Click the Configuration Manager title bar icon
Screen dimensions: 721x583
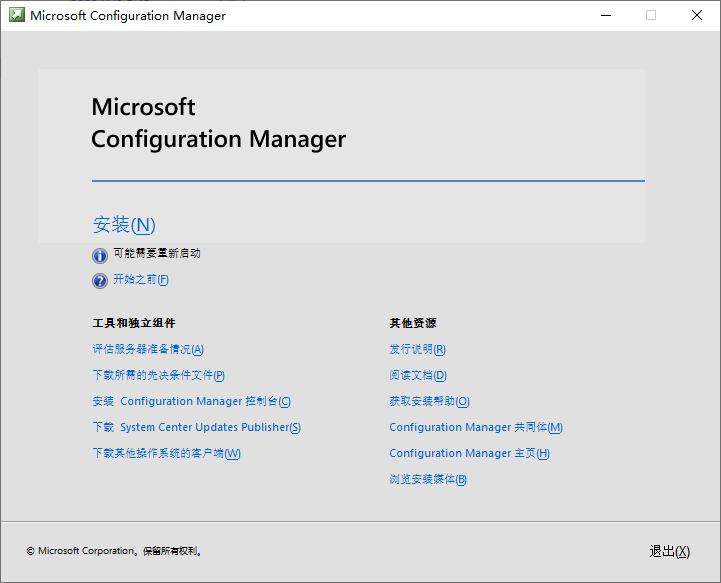point(17,15)
